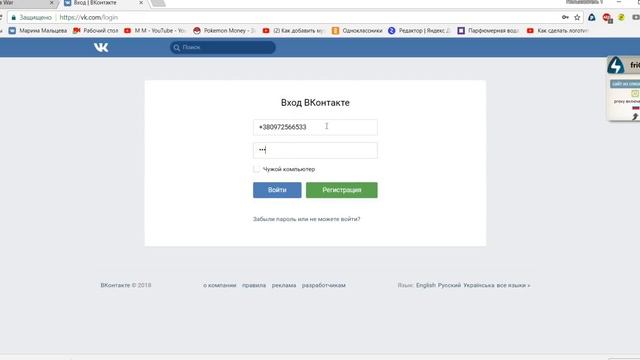Open the правила footer link
The image size is (640, 360).
(254, 285)
